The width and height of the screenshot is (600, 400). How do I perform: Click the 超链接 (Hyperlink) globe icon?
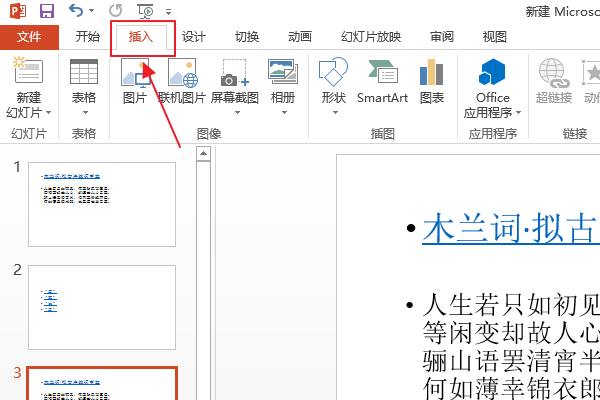point(554,73)
